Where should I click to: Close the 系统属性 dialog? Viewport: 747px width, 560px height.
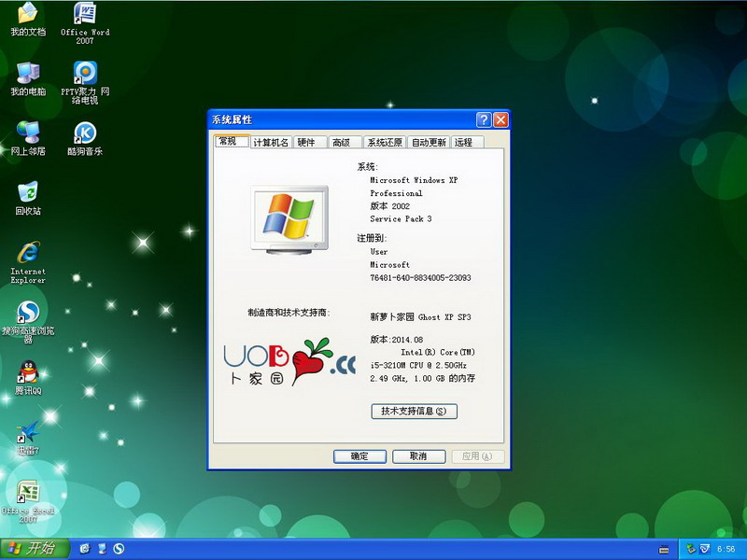500,119
